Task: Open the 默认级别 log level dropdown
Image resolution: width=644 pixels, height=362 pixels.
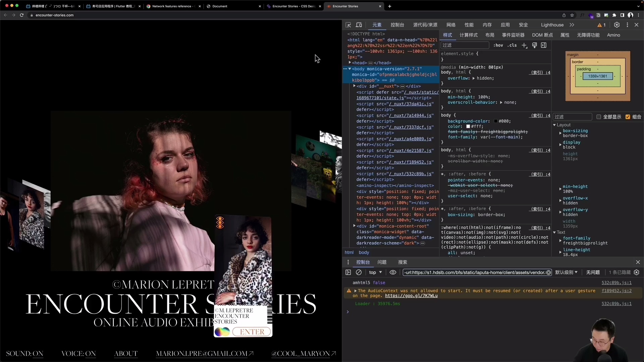Action: (567, 272)
